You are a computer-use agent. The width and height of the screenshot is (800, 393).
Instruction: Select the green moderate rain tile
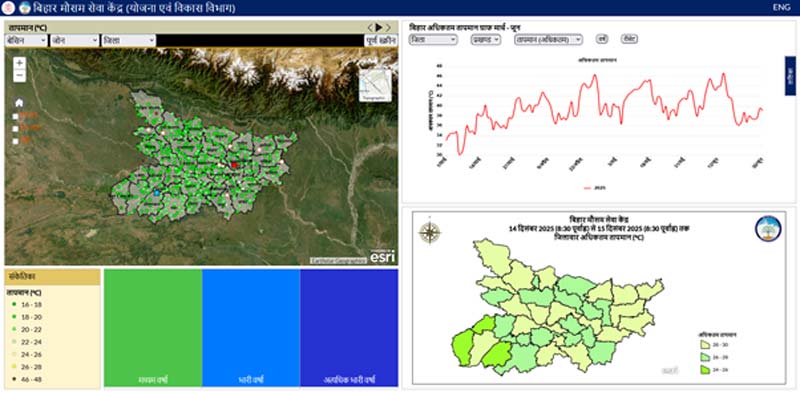(153, 328)
